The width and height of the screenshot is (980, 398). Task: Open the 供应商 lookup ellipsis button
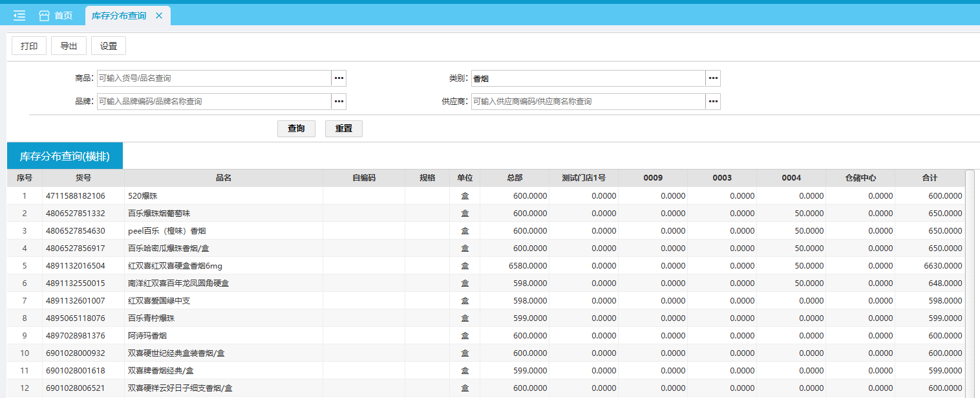click(x=713, y=102)
